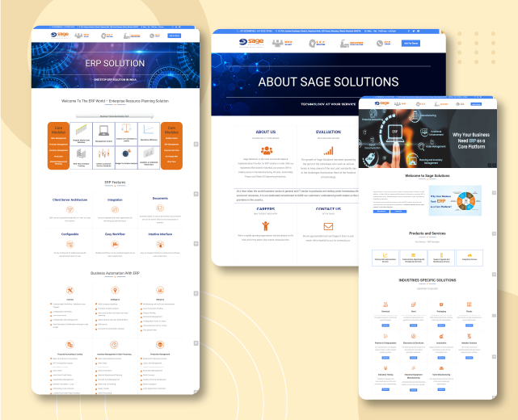Click the orange signal bars icon under Evaluation
The image size is (518, 420).
pyautogui.click(x=328, y=151)
